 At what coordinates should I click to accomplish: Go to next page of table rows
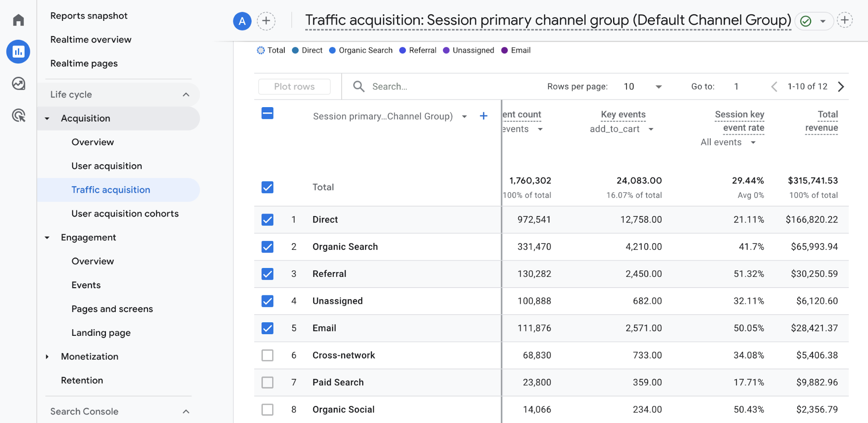coord(841,86)
